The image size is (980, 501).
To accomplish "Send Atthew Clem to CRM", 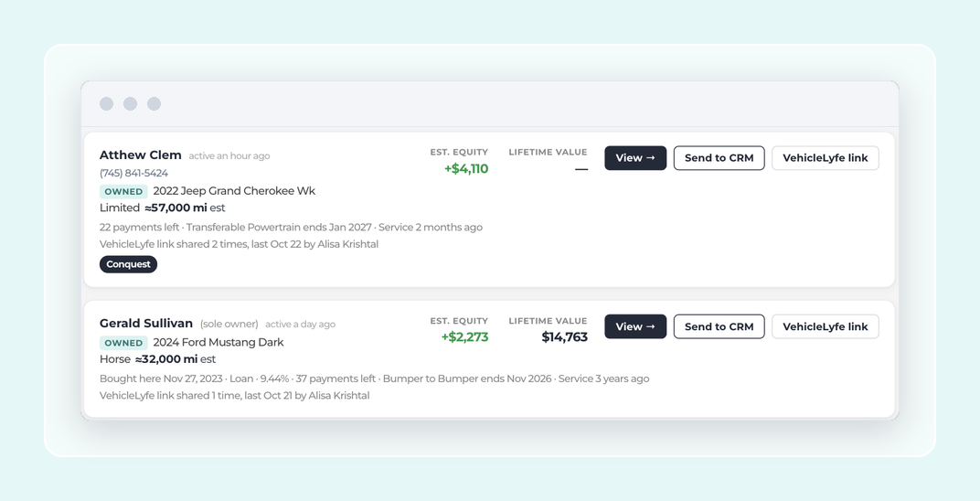I will (x=719, y=158).
